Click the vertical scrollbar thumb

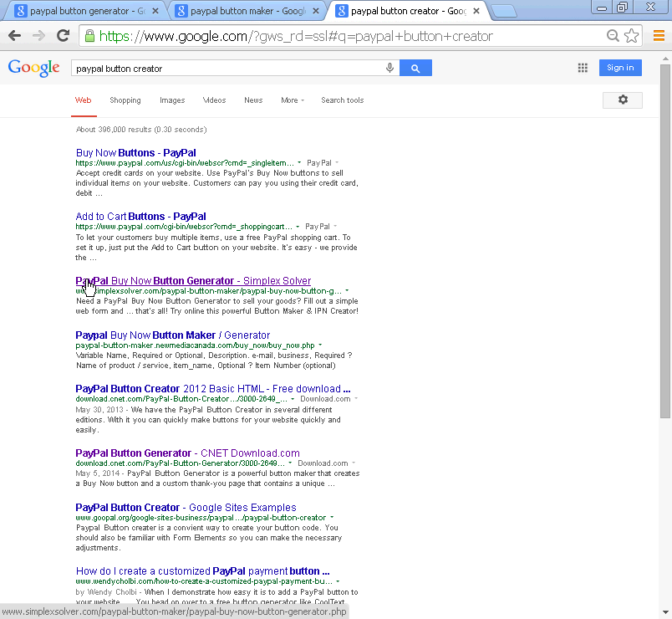664,241
